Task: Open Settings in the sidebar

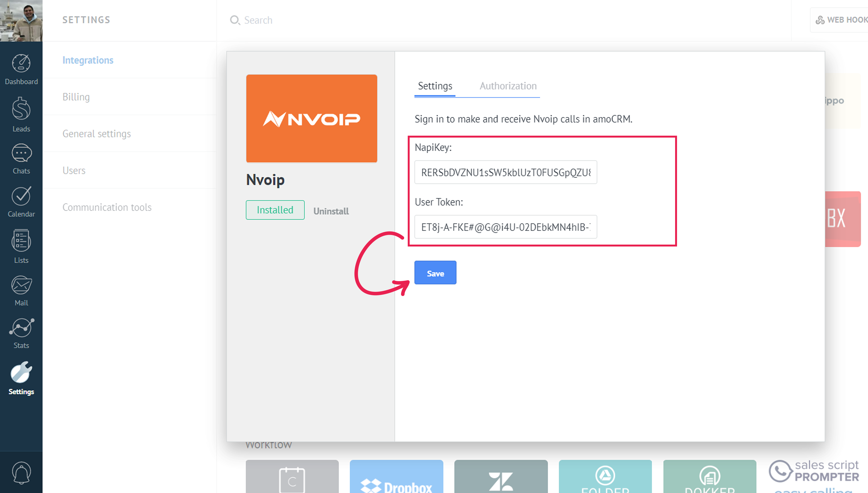Action: pyautogui.click(x=21, y=378)
